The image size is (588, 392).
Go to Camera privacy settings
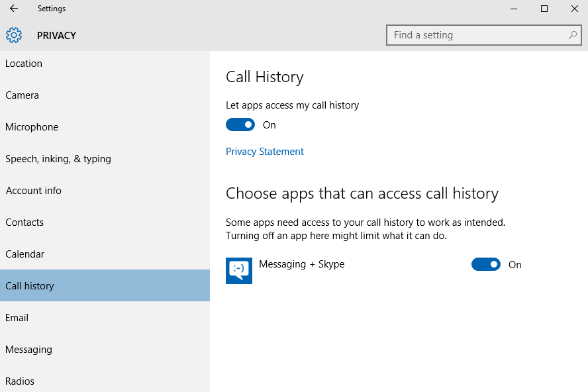pos(105,95)
